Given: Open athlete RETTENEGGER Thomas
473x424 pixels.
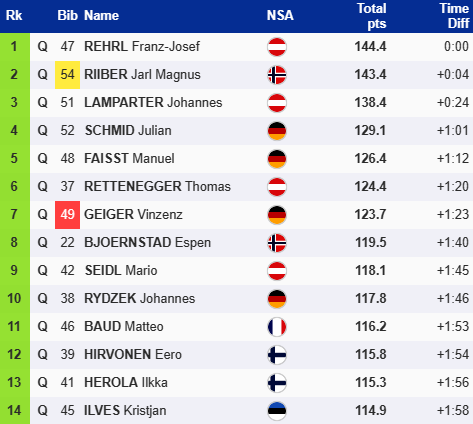Looking at the screenshot, I should [157, 186].
